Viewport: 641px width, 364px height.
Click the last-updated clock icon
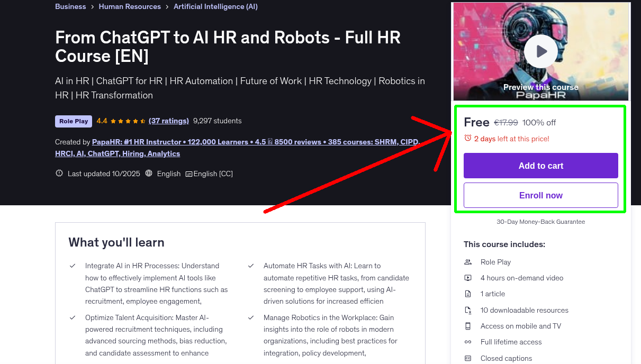[59, 173]
